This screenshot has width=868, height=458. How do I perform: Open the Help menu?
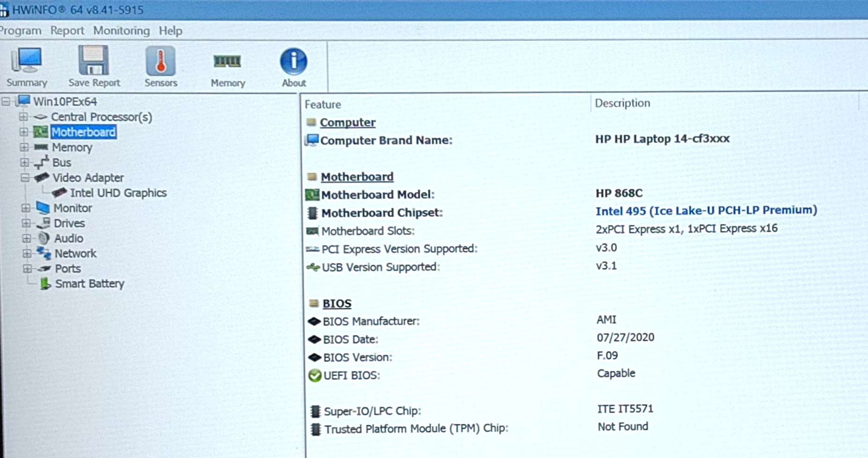[170, 31]
